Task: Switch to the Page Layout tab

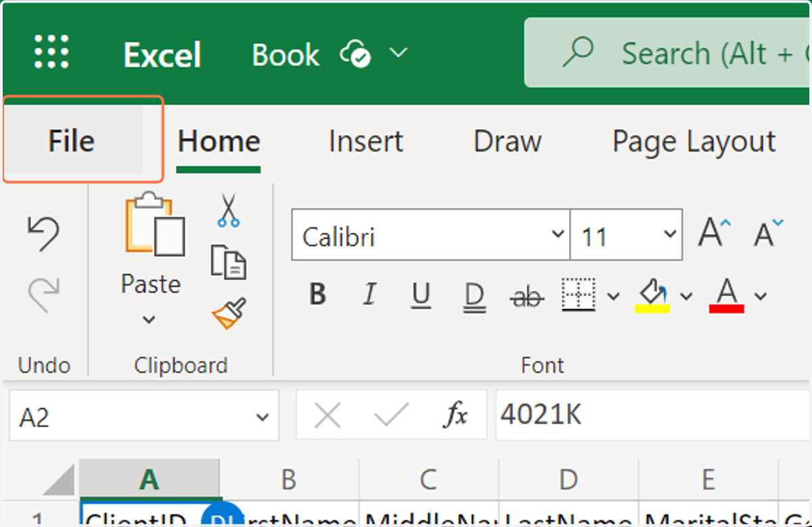Action: [x=694, y=141]
